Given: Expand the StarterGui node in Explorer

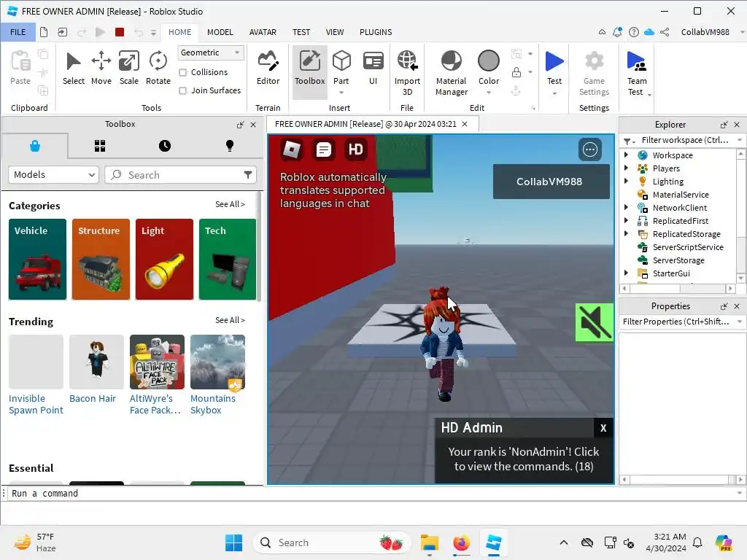Looking at the screenshot, I should (626, 273).
